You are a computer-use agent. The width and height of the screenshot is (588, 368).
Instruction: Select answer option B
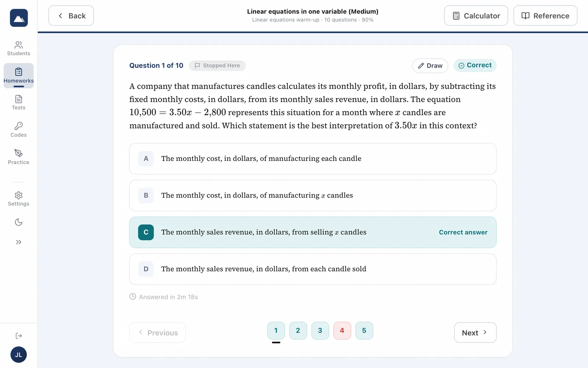pyautogui.click(x=313, y=195)
